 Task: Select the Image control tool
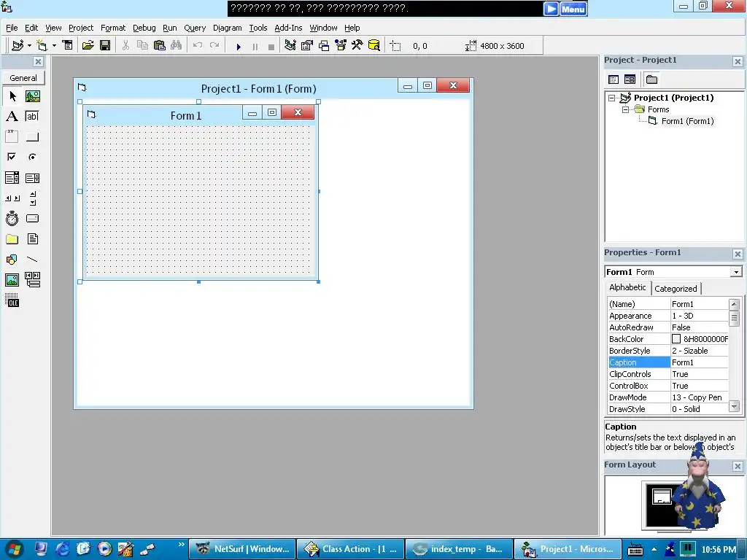click(x=12, y=280)
